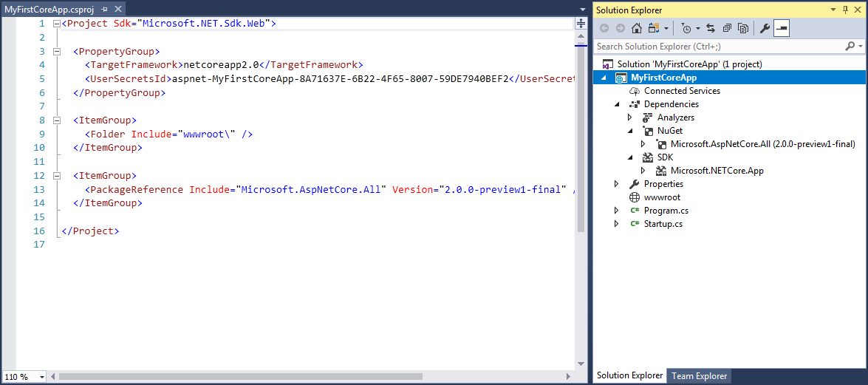Open the Solution Explorer window position dropdown
This screenshot has width=868, height=385.
[x=833, y=10]
